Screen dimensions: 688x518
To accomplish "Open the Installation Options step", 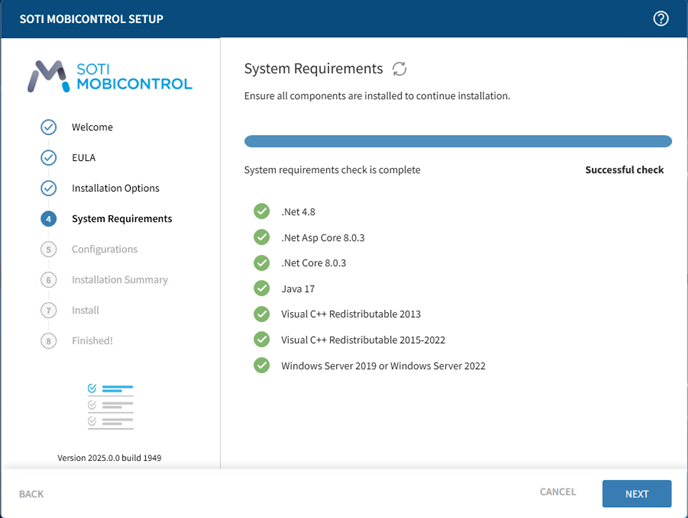I will (114, 188).
